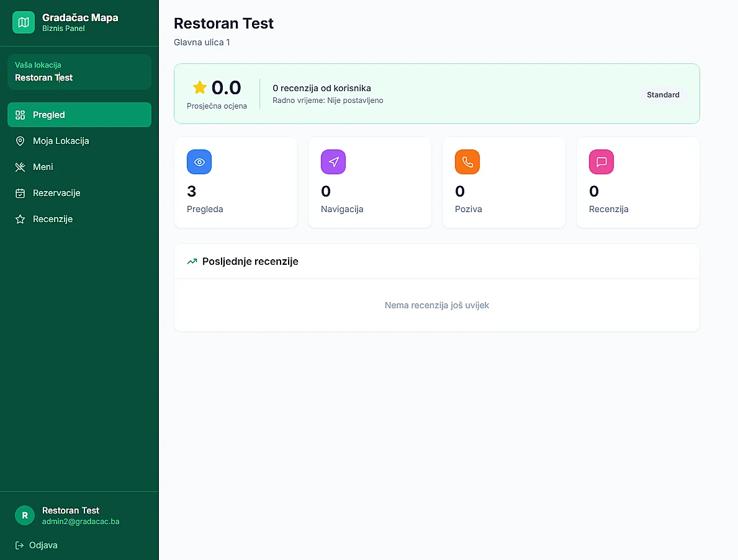
Task: Click the round R user avatar
Action: (x=25, y=515)
